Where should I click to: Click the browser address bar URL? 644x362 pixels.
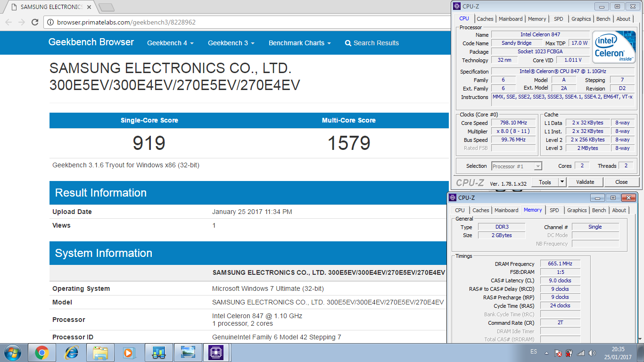pos(126,22)
